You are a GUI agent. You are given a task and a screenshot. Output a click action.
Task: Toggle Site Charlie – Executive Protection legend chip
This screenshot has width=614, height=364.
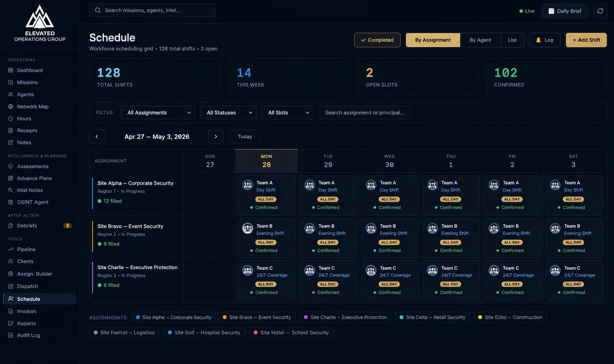click(345, 317)
